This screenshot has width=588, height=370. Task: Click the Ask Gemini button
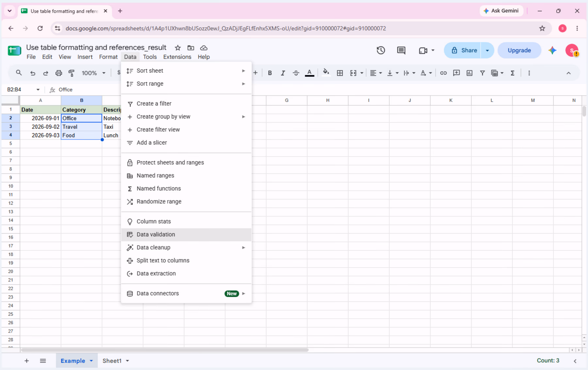[x=501, y=11]
